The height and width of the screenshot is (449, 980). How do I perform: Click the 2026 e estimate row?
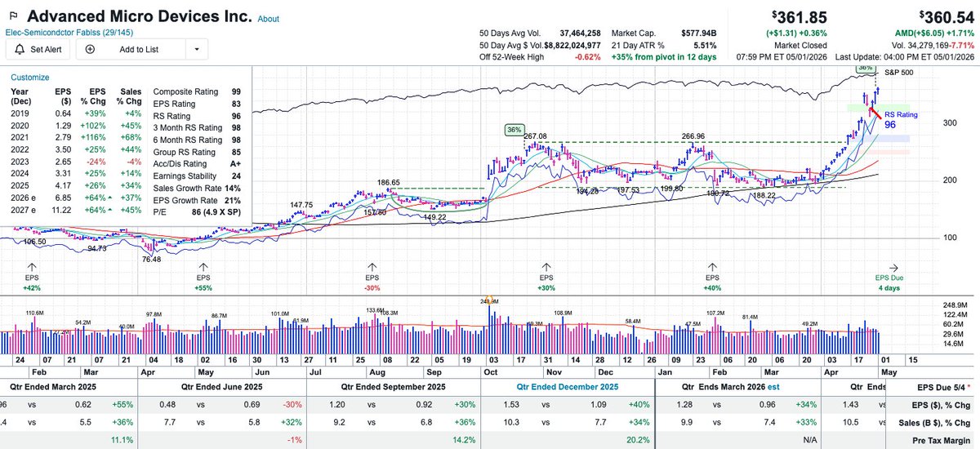pos(76,198)
